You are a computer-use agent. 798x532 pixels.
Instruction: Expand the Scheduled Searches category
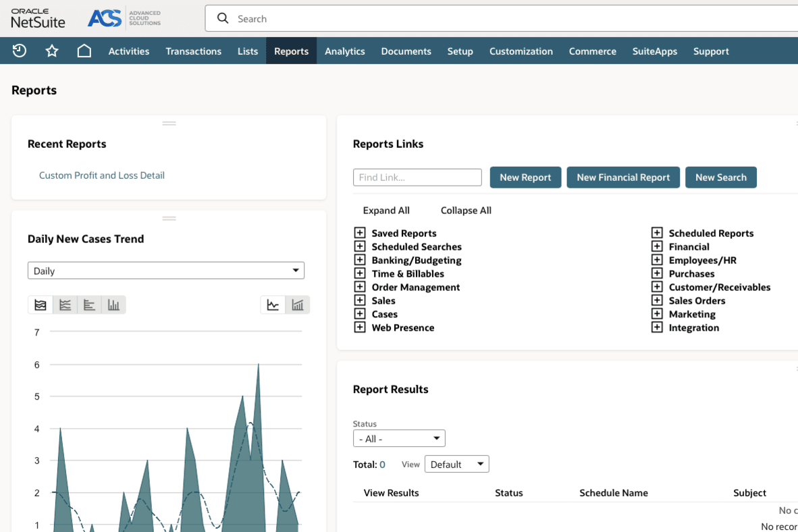coord(360,246)
